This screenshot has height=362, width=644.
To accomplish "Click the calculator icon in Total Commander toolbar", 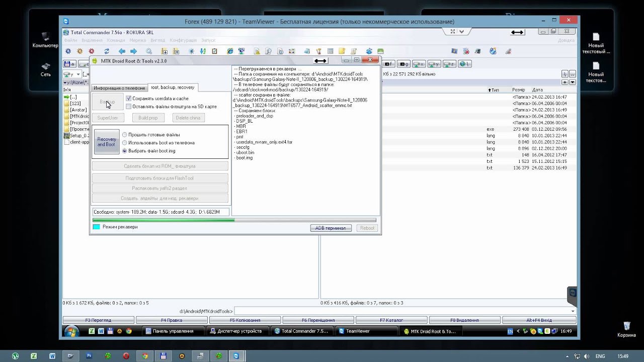I will (x=331, y=51).
